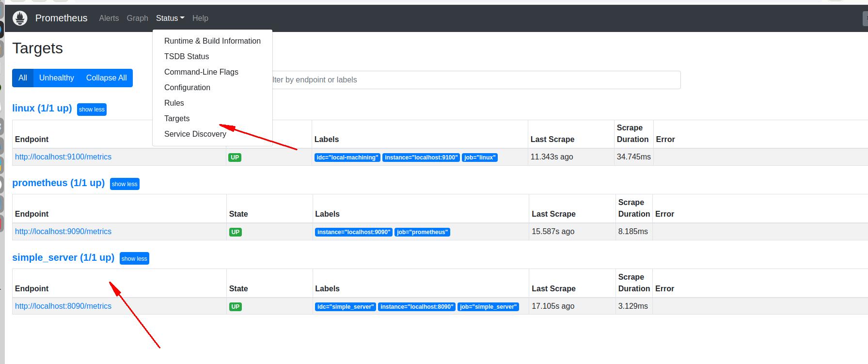Open prometheus (1/1 up) group heading

pos(59,183)
